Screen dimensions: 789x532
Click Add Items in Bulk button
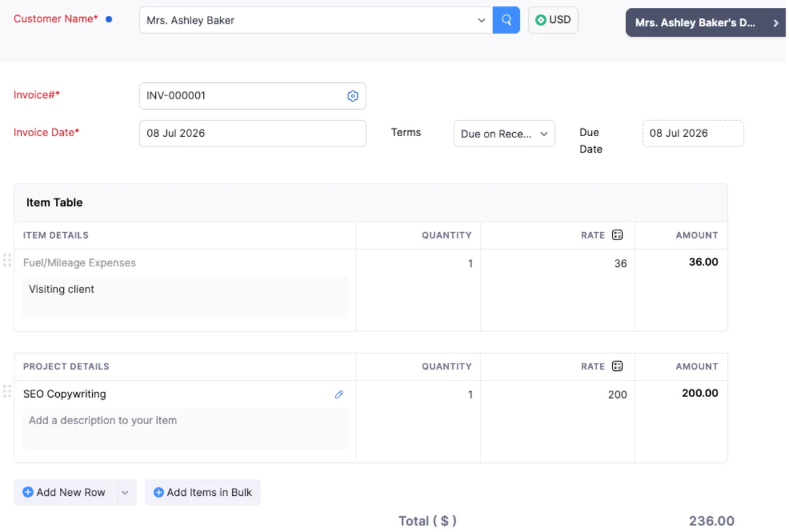click(203, 492)
